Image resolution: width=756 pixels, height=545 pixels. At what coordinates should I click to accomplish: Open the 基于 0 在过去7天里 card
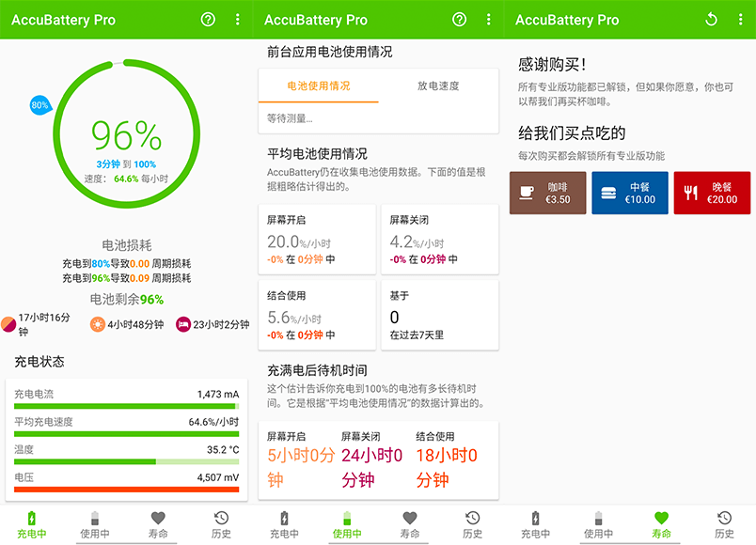[x=440, y=315]
